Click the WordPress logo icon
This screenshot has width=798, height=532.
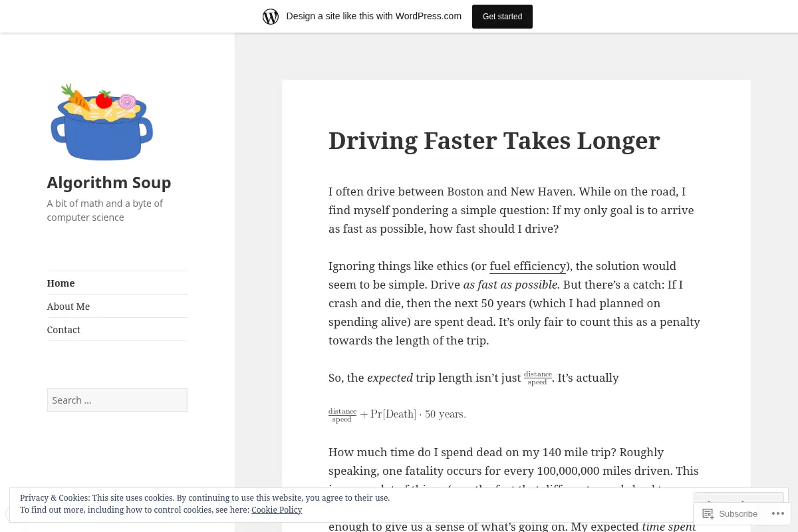click(271, 17)
